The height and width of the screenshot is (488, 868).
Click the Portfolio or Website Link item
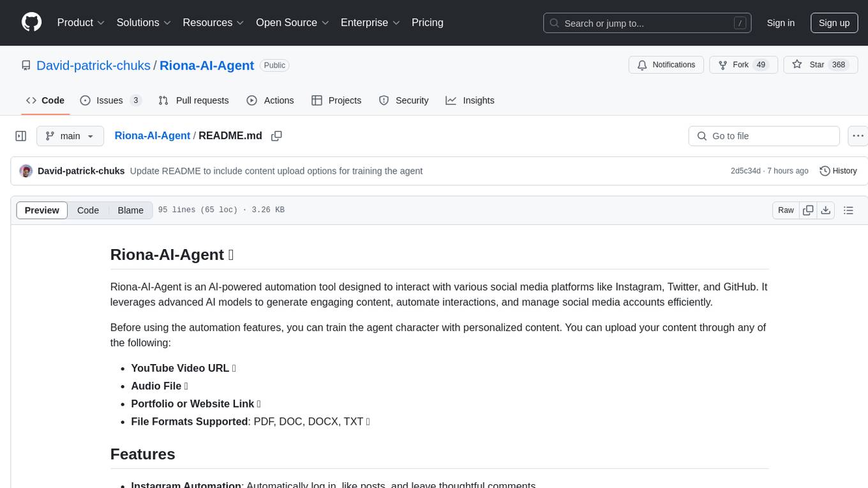click(195, 404)
